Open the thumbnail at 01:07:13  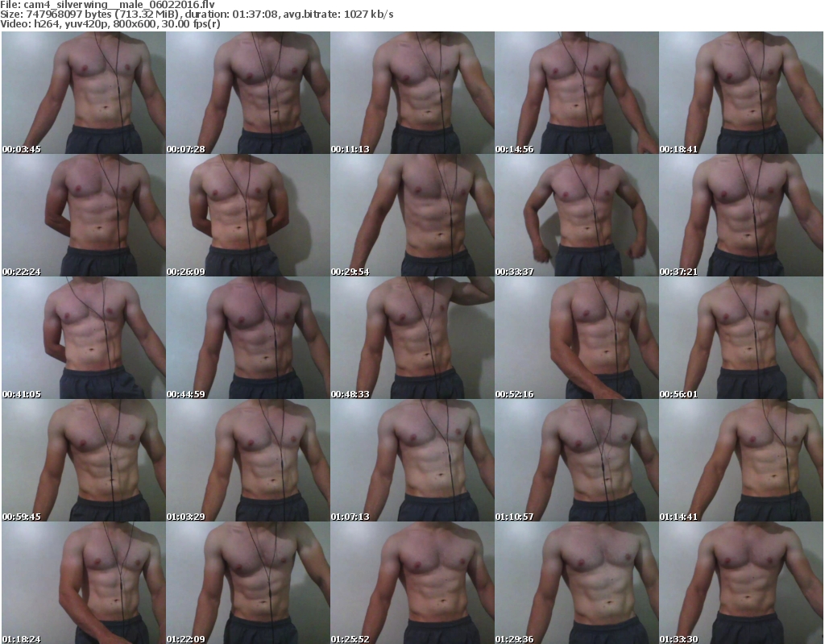click(412, 460)
